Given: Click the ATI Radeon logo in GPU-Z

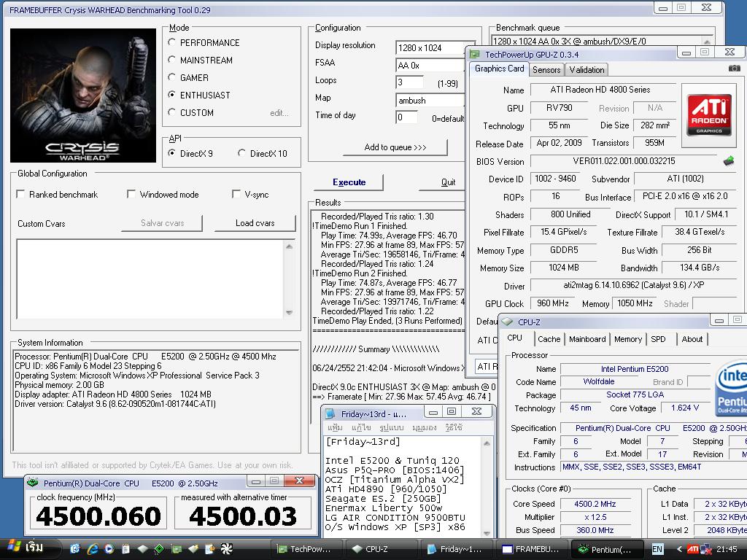Looking at the screenshot, I should (709, 114).
